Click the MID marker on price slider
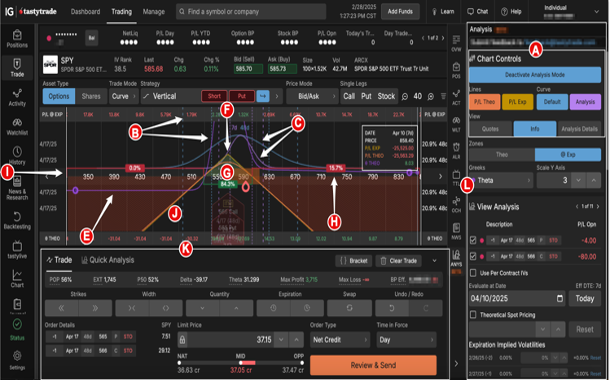610x380 pixels. (x=240, y=362)
